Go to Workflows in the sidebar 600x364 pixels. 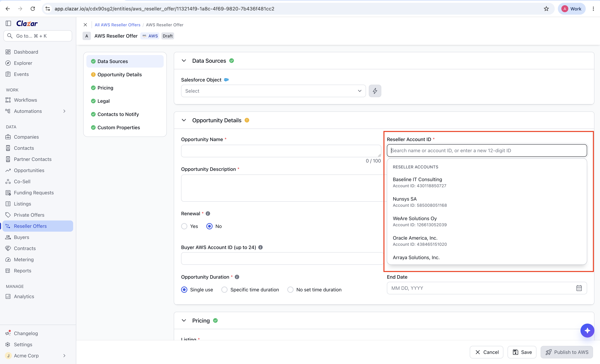(x=38, y=100)
